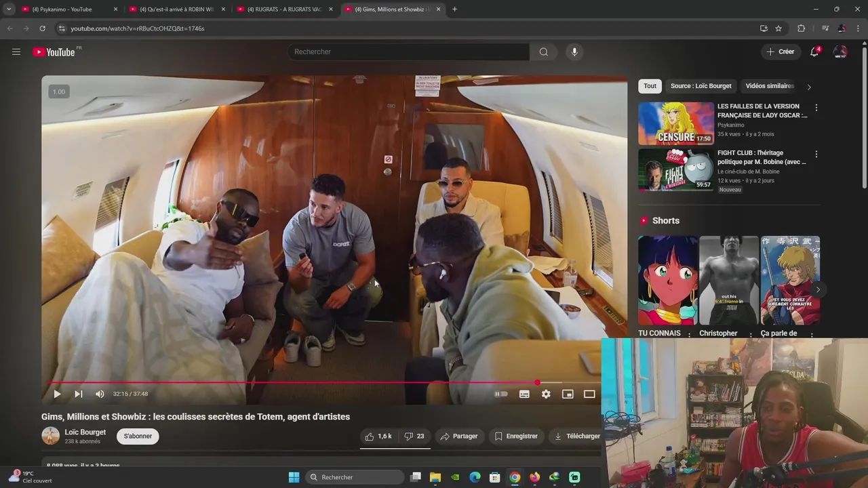This screenshot has width=868, height=488.
Task: Click the Télécharger button
Action: click(575, 436)
